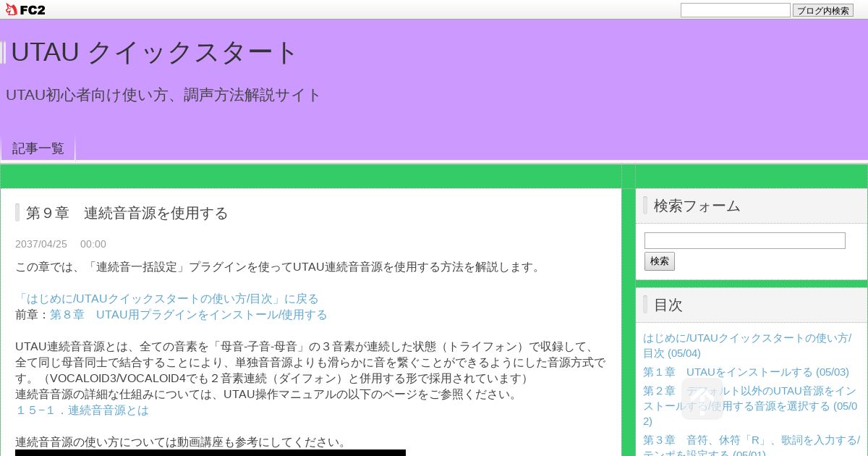The height and width of the screenshot is (456, 868).
Task: Click the 検索フォーム sidebar heading
Action: [697, 206]
